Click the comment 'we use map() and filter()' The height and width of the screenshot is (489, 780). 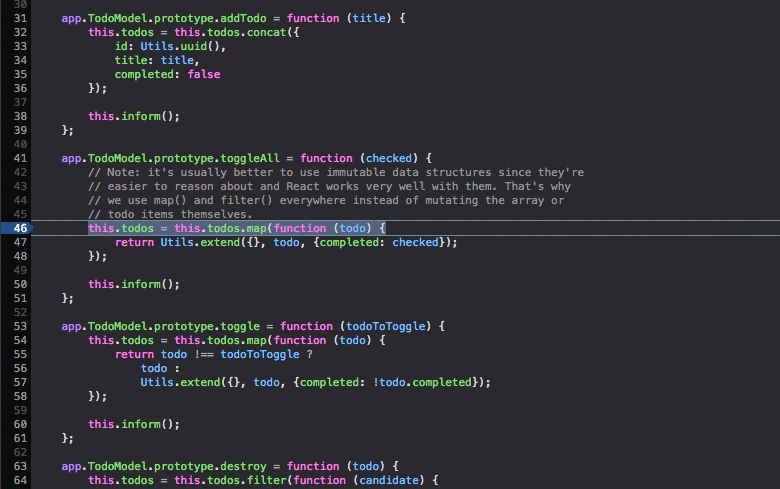point(326,200)
